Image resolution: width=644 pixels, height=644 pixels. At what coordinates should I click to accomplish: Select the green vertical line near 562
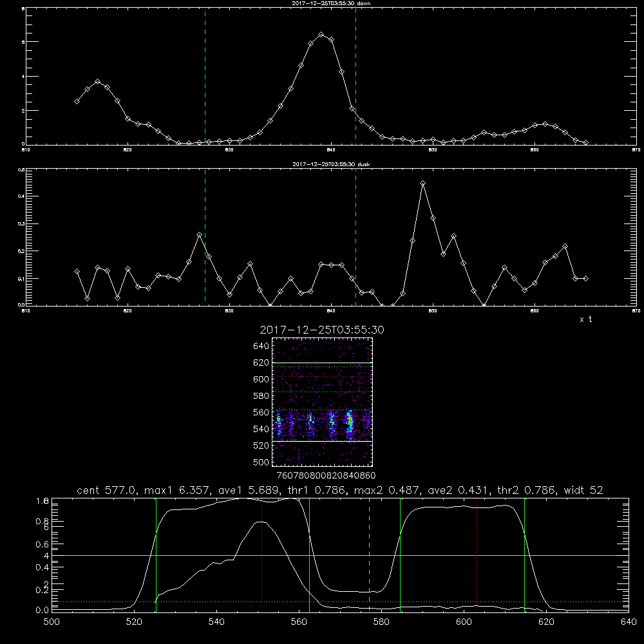309,554
